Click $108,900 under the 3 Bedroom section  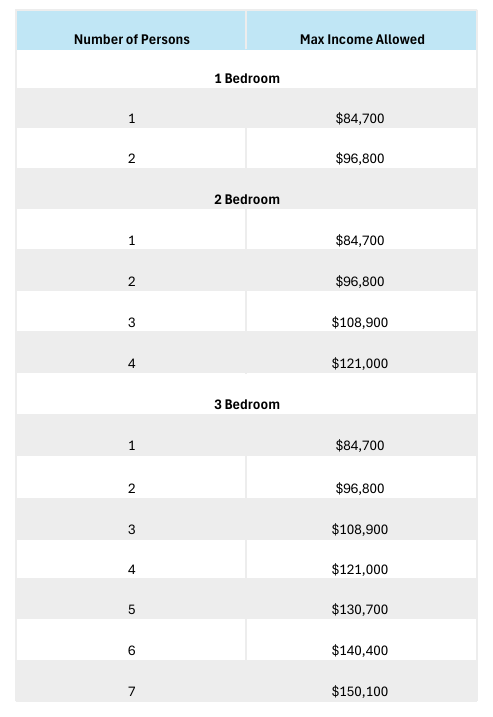click(x=360, y=530)
